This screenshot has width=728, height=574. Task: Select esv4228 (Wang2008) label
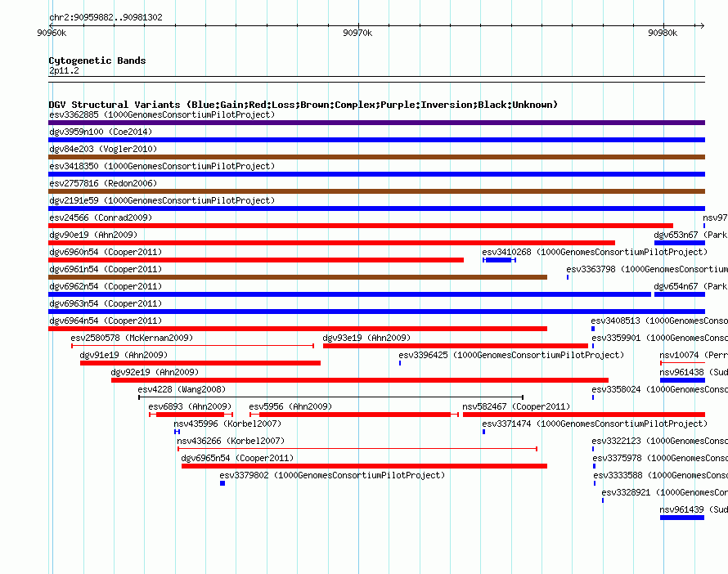coord(182,389)
